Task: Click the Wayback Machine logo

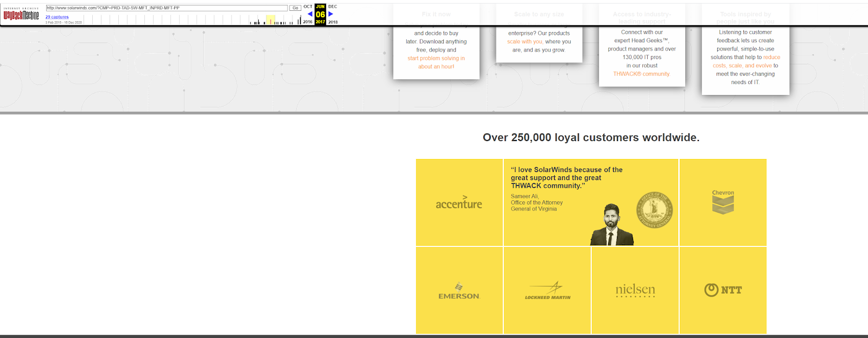Action: (21, 15)
